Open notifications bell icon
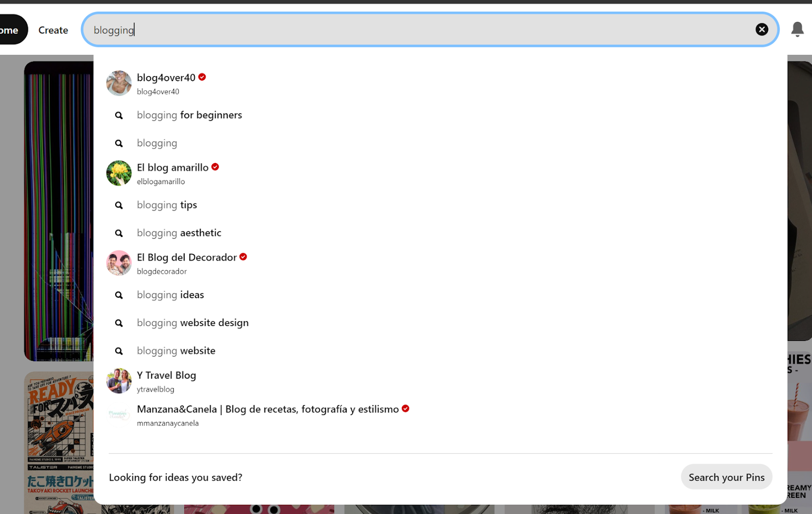The image size is (812, 514). (x=797, y=29)
